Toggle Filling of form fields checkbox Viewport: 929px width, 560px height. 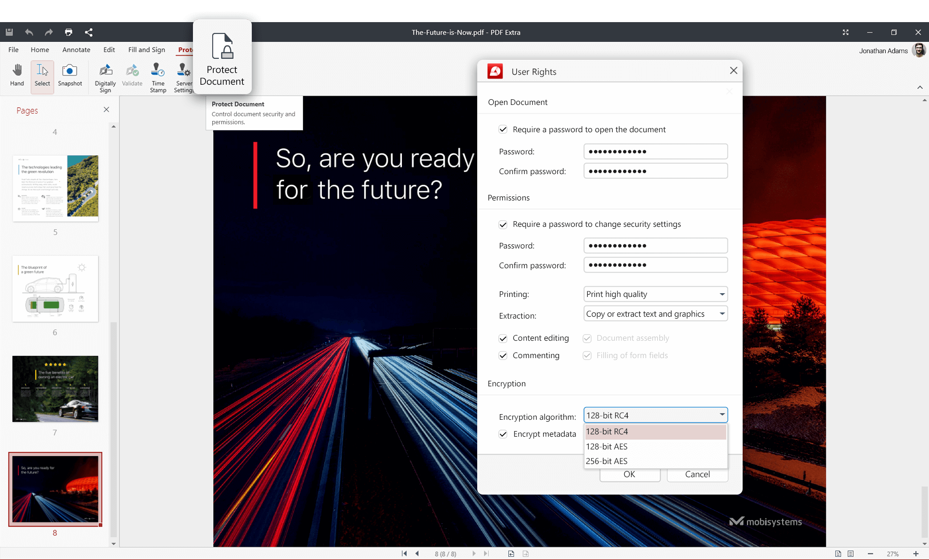[587, 356]
